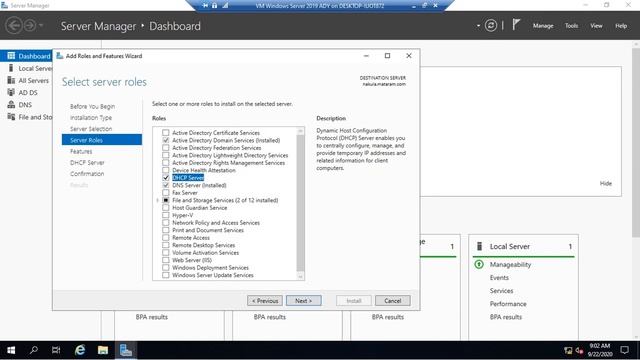Click the roles list scrollbar

click(x=300, y=203)
